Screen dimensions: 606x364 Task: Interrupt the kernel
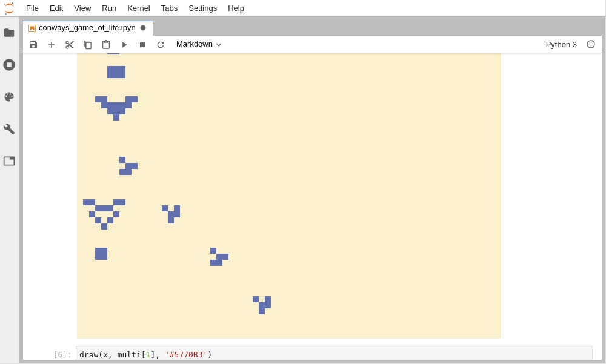(x=142, y=44)
